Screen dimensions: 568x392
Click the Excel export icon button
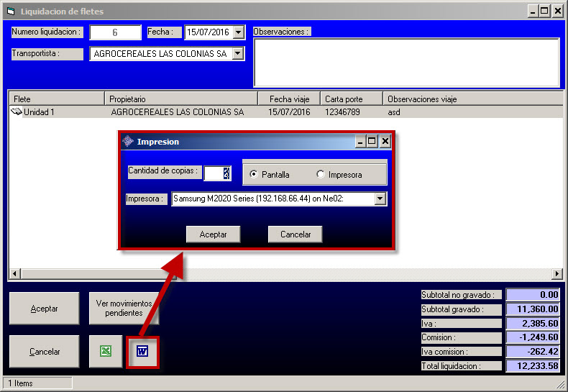[106, 352]
